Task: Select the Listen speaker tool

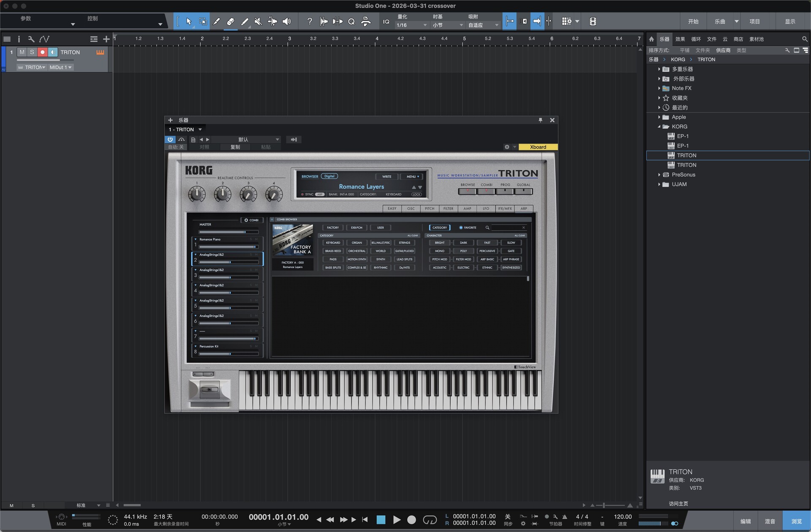Action: click(287, 22)
